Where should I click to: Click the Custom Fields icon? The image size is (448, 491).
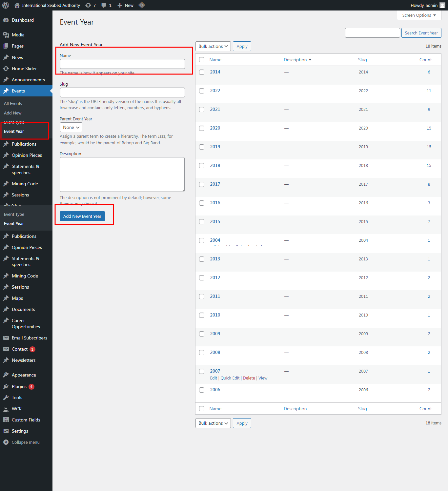(6, 420)
